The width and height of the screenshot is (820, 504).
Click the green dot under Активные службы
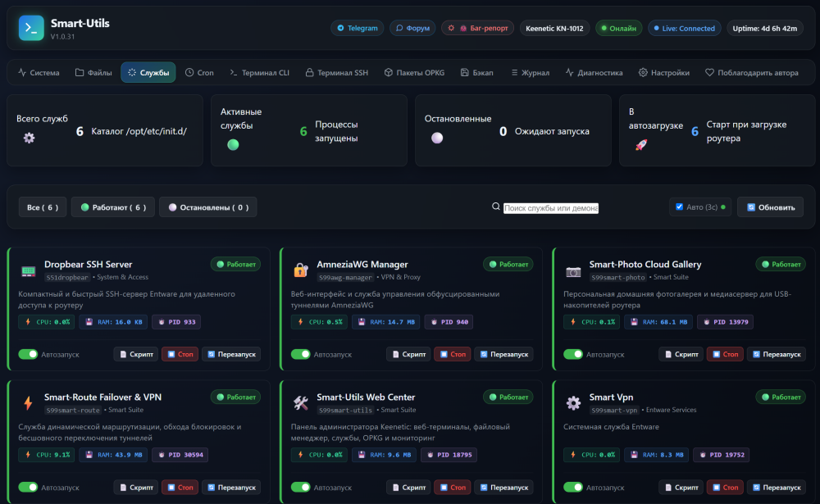point(233,145)
